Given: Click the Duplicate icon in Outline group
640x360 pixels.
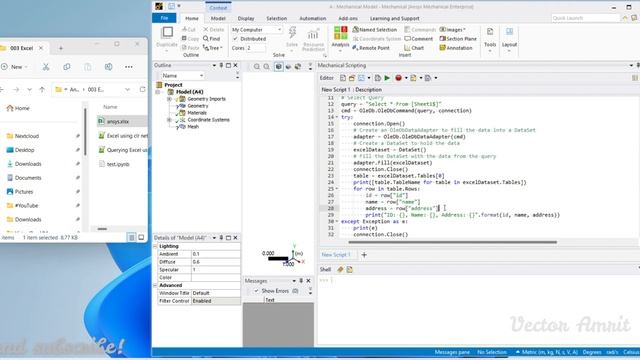Looking at the screenshot, I should pos(167,33).
